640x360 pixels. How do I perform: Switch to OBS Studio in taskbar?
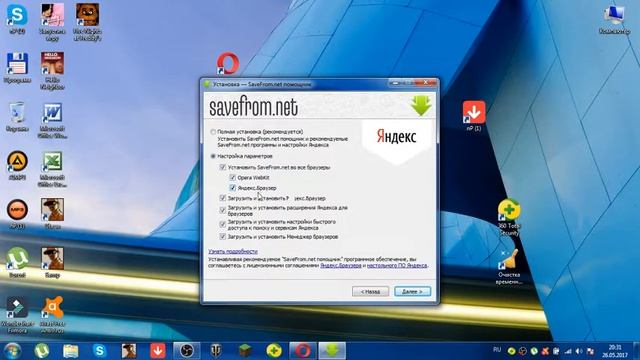[x=187, y=351]
